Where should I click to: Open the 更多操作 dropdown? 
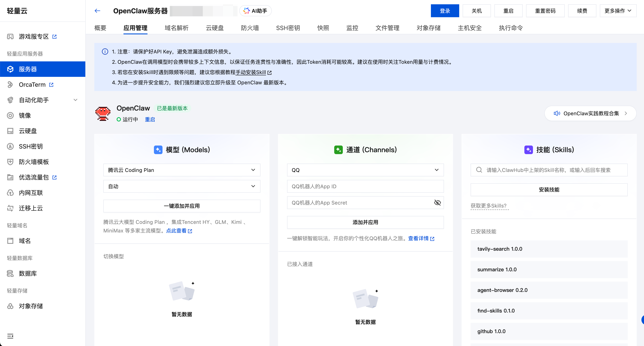[x=617, y=11]
